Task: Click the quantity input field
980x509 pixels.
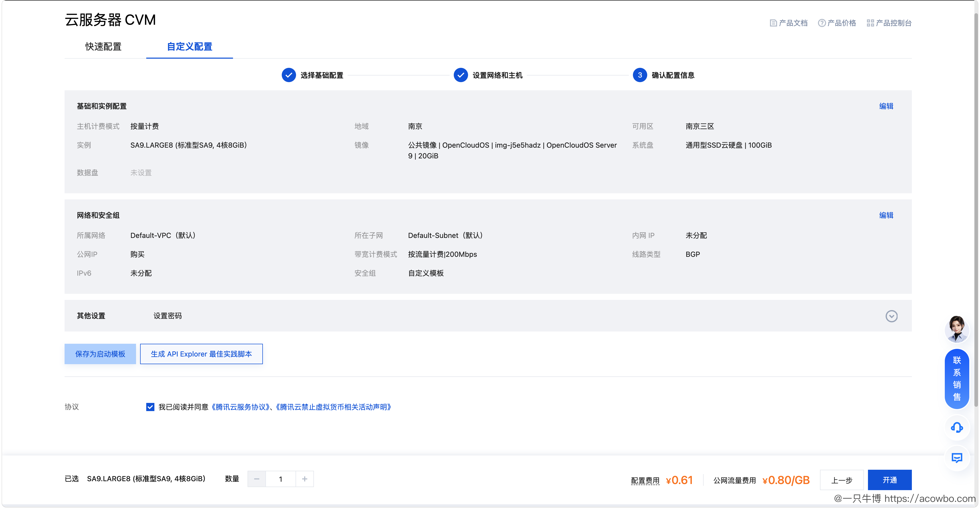Action: pos(281,479)
